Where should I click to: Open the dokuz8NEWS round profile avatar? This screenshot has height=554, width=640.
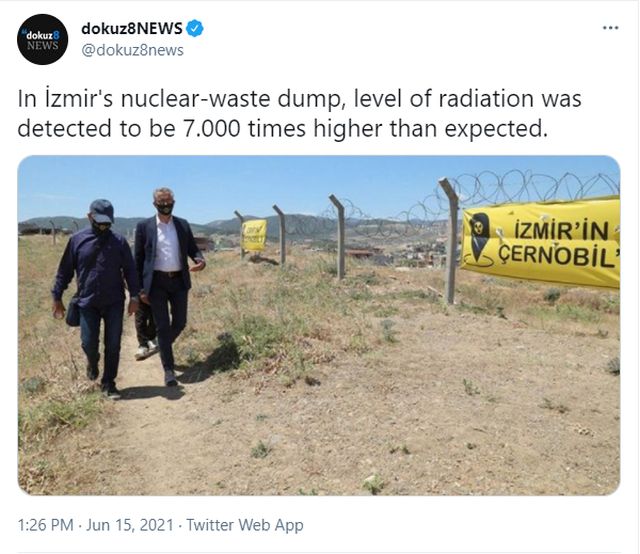click(42, 39)
